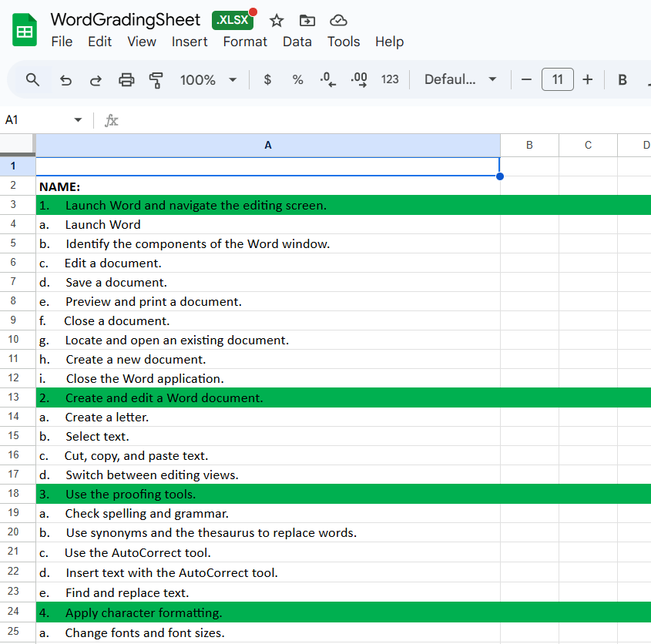Select cell 'Identify the components of the Word window'

pos(268,243)
